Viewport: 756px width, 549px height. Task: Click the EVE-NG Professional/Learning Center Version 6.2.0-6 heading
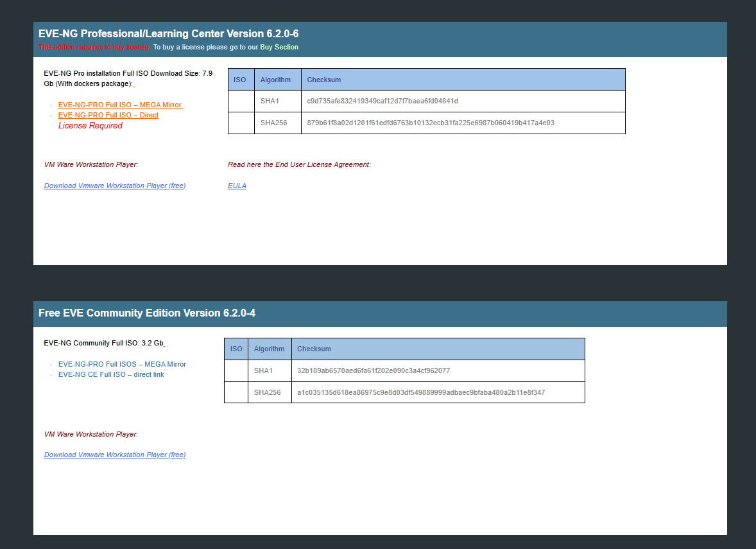(x=168, y=34)
